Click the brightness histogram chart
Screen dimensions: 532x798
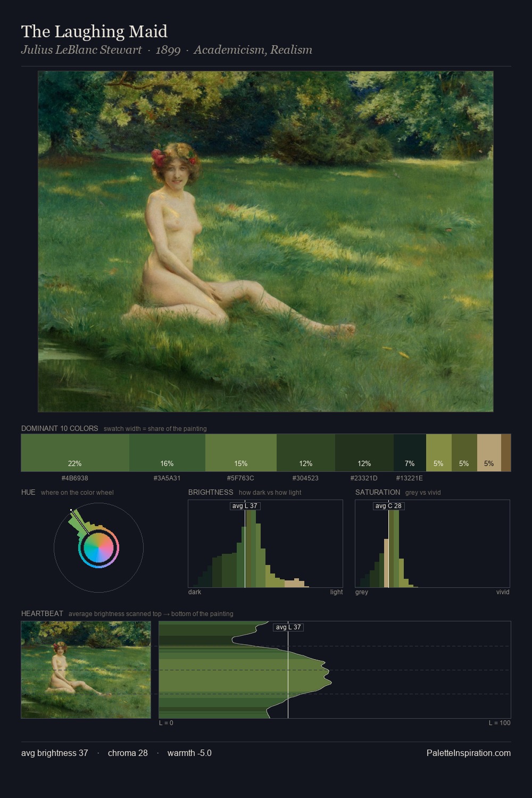coord(265,544)
